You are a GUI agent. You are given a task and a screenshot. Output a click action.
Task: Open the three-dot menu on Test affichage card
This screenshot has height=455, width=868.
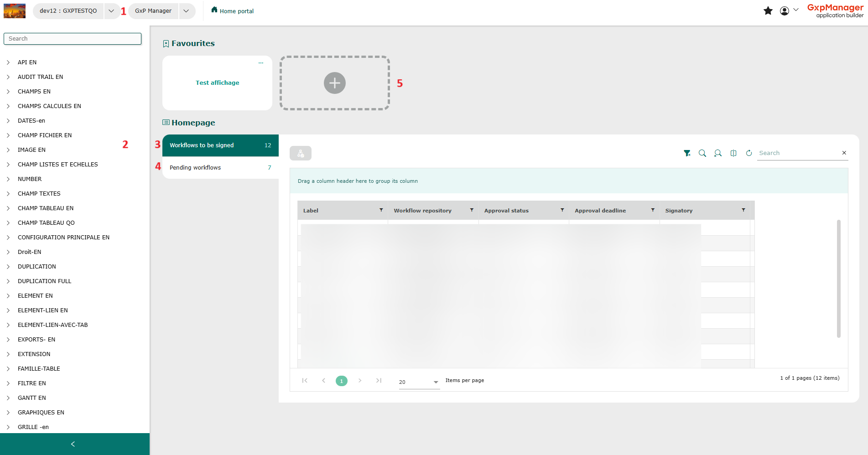(x=261, y=63)
